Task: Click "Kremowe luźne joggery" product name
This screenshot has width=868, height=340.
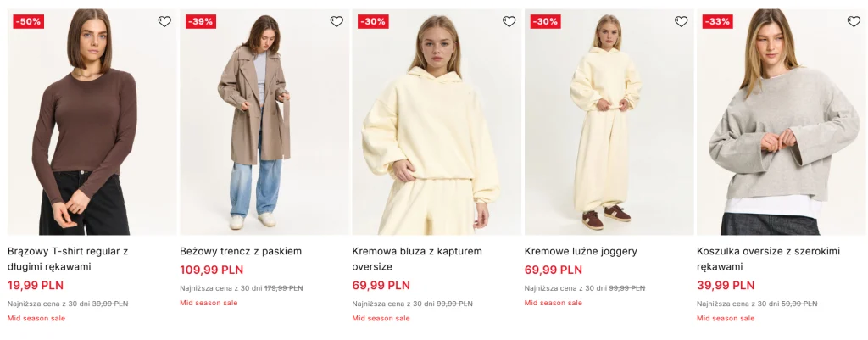Action: click(x=581, y=251)
